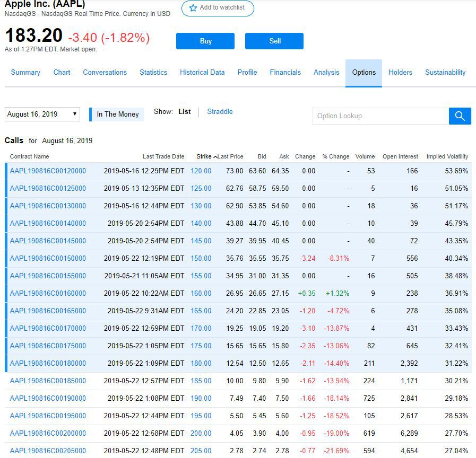Click the Sell button
Viewport: 476px width, 458px height.
coord(274,41)
